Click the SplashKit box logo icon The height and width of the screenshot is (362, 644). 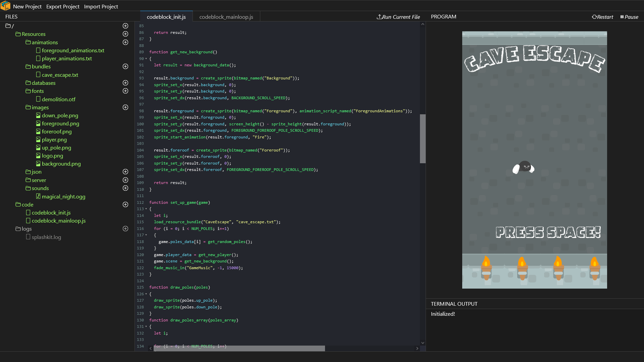(x=5, y=6)
